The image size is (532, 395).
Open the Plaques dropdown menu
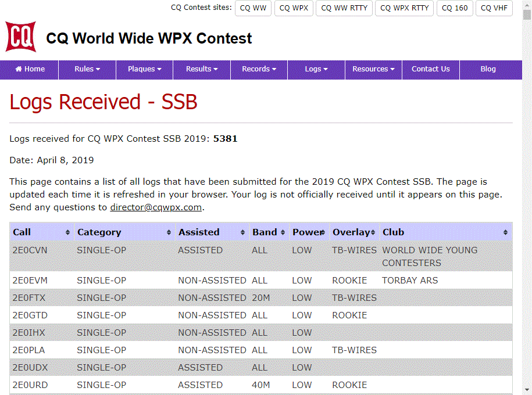pyautogui.click(x=145, y=69)
